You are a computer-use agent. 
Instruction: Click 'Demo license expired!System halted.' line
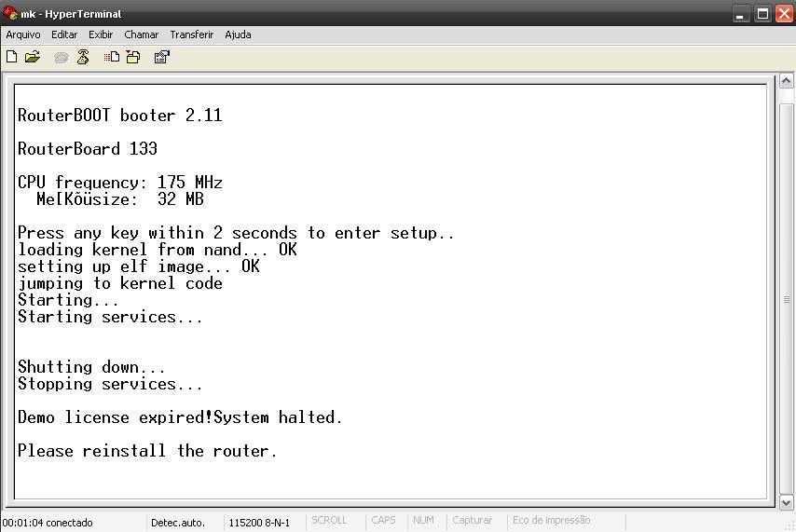coord(180,417)
